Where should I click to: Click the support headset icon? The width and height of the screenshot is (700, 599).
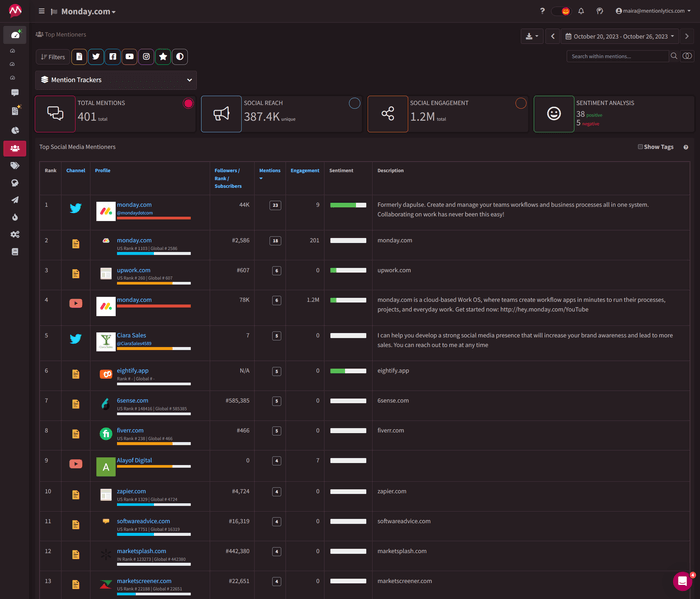pos(600,11)
